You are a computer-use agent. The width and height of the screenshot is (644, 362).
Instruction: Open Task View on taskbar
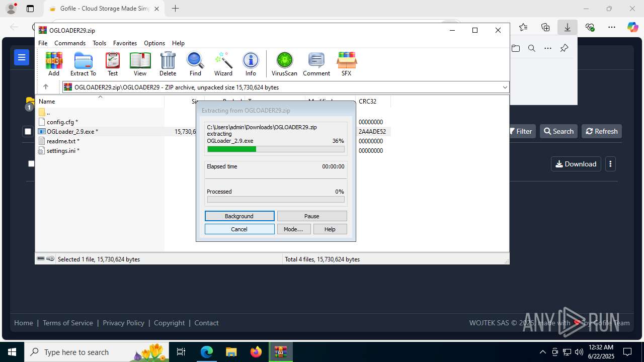[x=182, y=352]
